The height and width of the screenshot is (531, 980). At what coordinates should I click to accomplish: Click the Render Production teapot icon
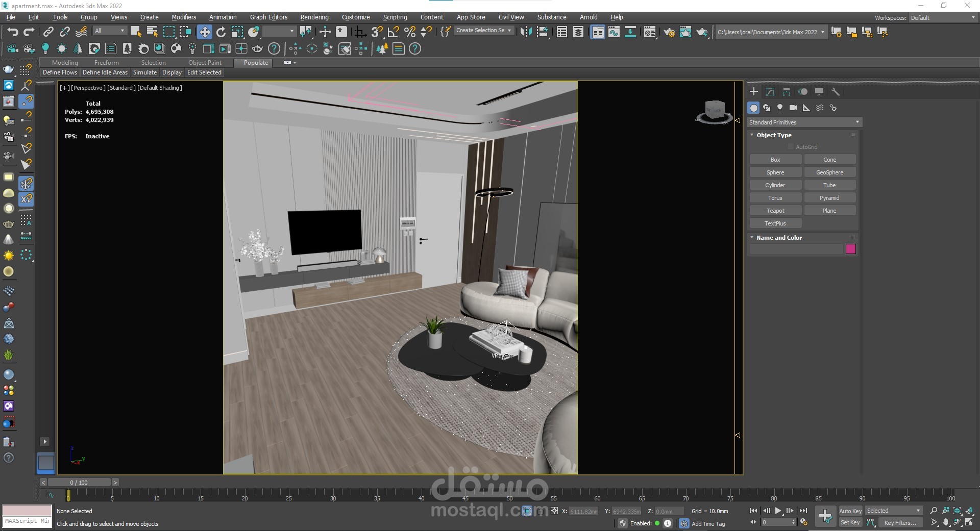coord(702,32)
